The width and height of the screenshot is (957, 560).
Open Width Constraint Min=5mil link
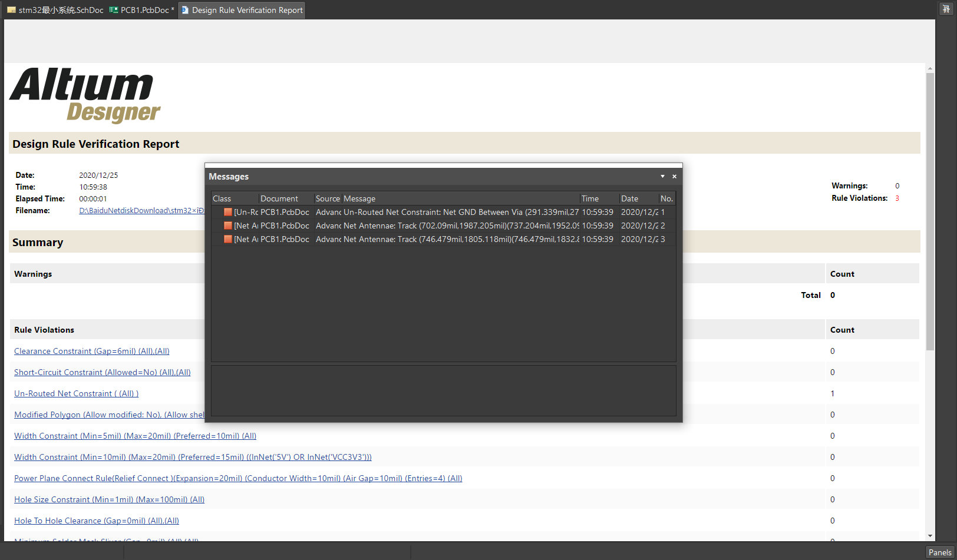click(x=136, y=436)
